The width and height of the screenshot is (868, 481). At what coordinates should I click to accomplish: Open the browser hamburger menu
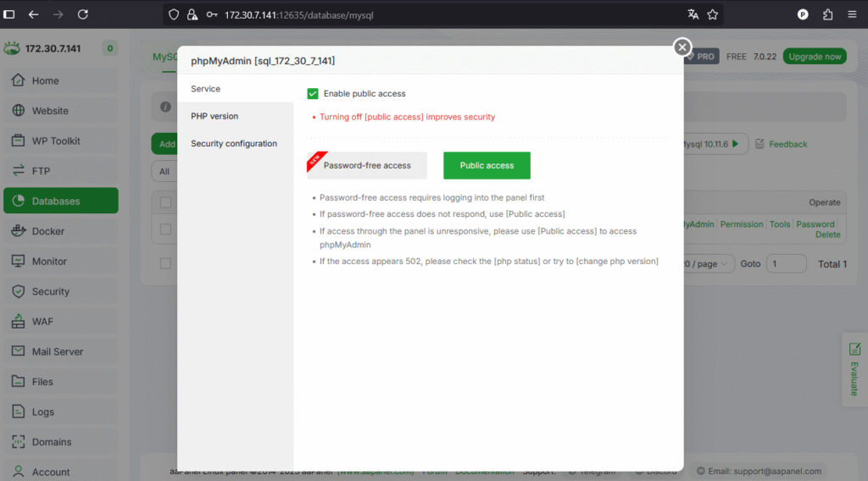852,15
